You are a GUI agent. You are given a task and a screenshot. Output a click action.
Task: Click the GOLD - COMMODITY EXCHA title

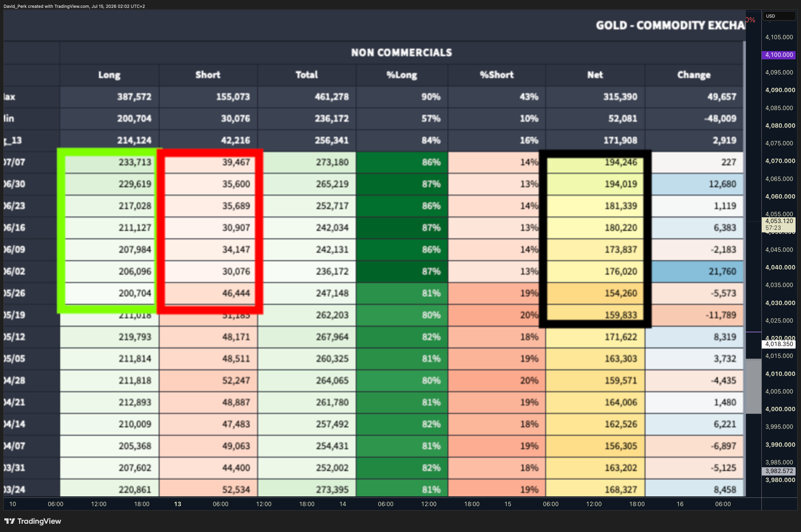coord(670,25)
